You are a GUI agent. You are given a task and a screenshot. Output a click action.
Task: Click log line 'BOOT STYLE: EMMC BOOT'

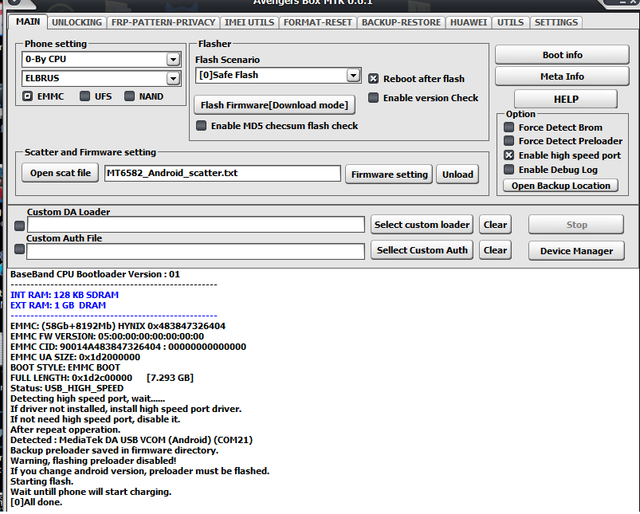coord(65,367)
